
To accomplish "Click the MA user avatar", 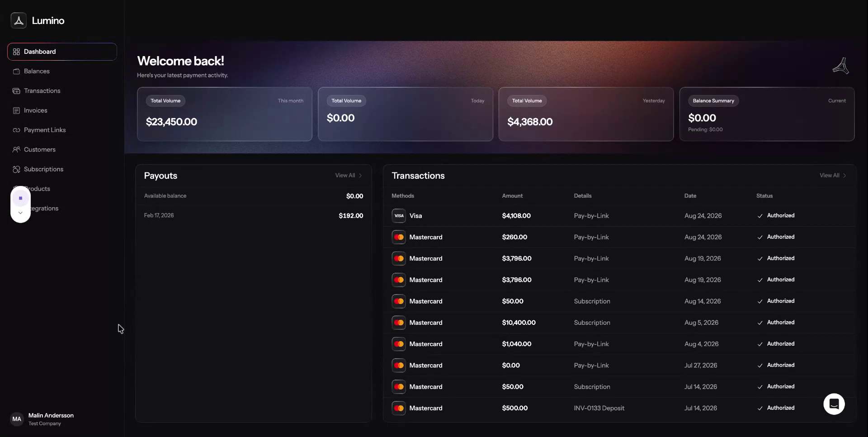I will tap(17, 419).
